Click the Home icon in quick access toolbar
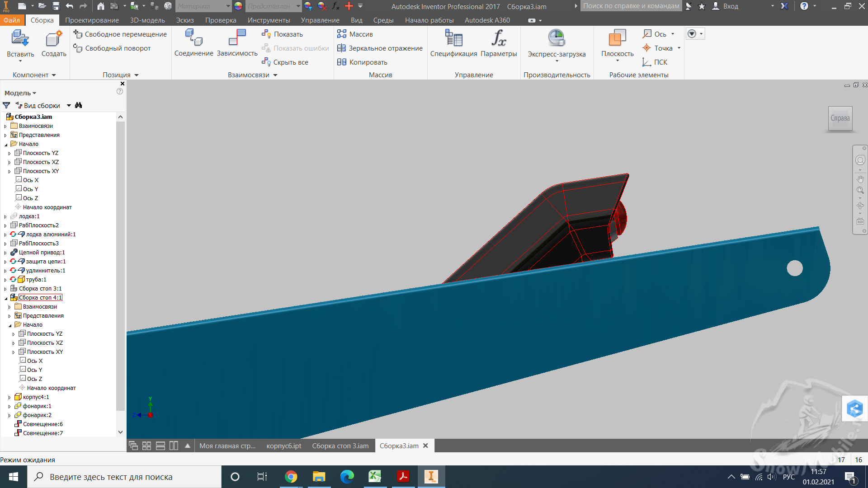 (x=100, y=6)
